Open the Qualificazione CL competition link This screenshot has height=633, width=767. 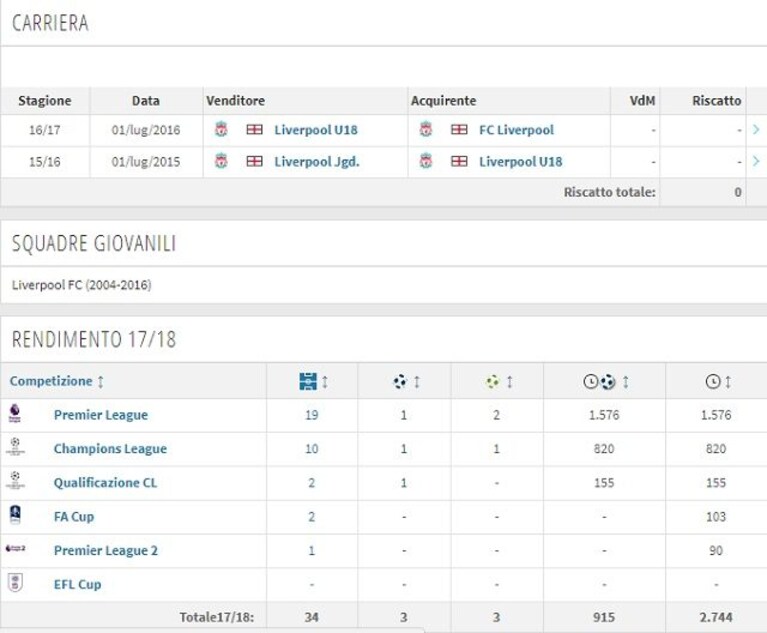pyautogui.click(x=105, y=483)
